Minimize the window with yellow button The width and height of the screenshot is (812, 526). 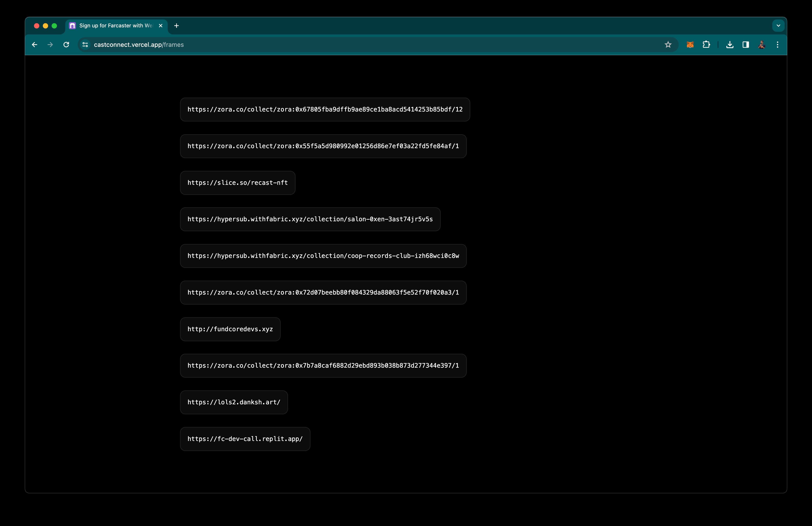click(45, 26)
